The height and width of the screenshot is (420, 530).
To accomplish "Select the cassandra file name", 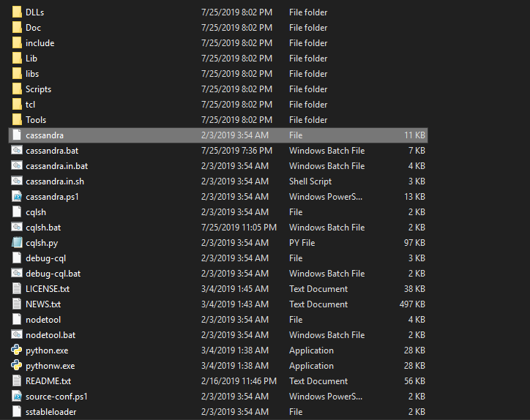I will point(45,135).
